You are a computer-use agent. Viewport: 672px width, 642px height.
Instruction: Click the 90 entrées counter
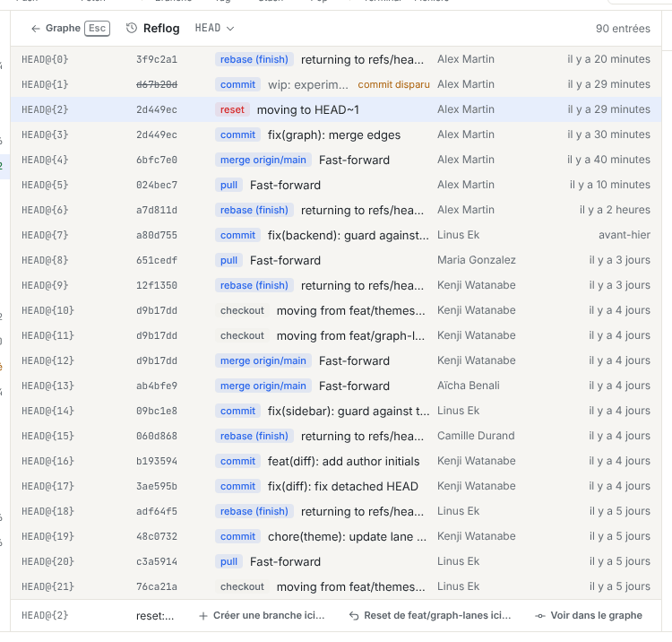623,29
